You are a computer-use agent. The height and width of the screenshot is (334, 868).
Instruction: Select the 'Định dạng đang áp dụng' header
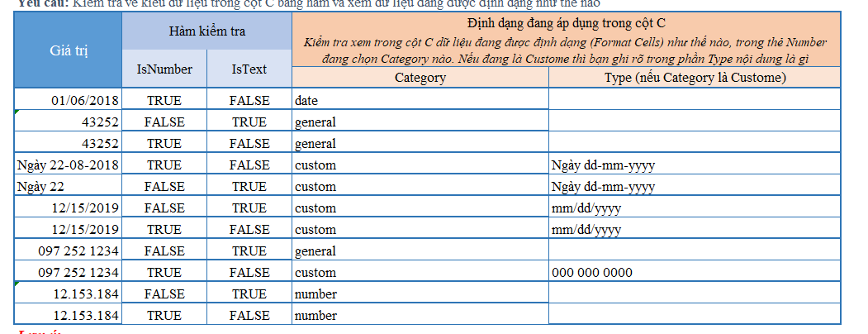tap(566, 40)
